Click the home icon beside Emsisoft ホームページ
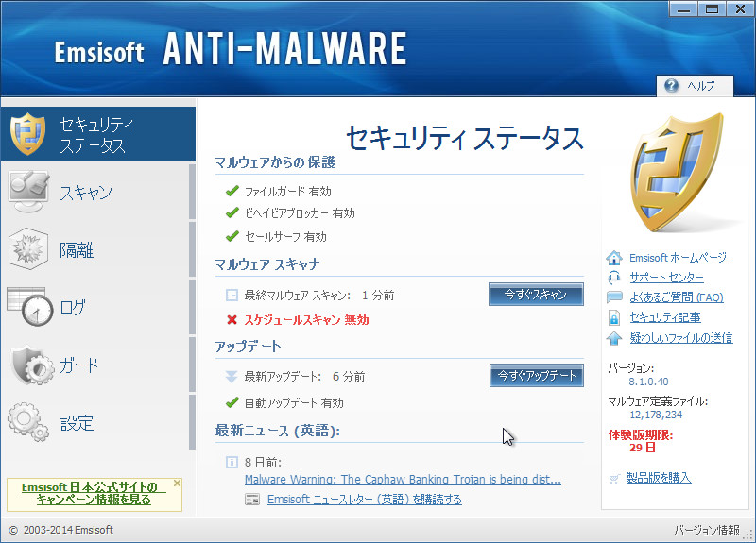This screenshot has width=756, height=543. pyautogui.click(x=613, y=258)
